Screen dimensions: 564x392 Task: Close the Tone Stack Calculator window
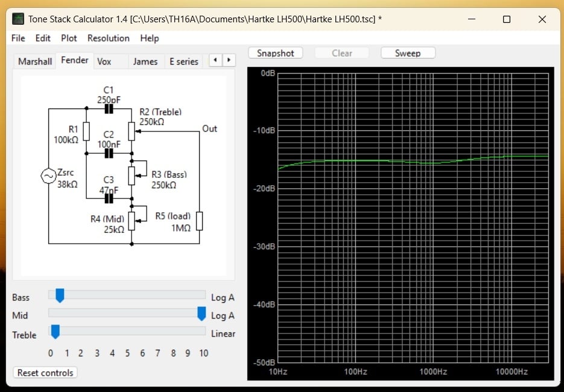(542, 19)
